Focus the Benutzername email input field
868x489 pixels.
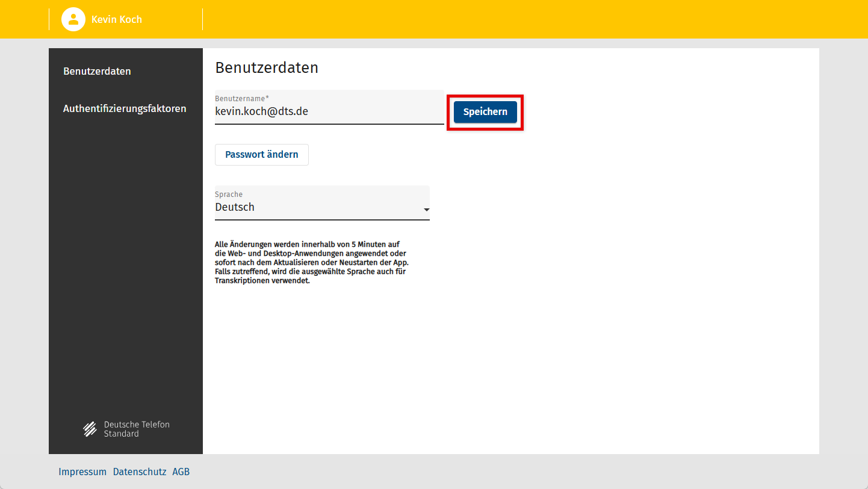coord(329,111)
